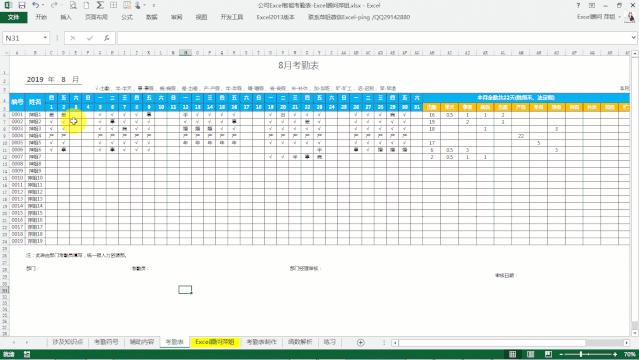Open Customize Quick Access Toolbar dropdown
The height and width of the screenshot is (360, 639).
[154, 5]
